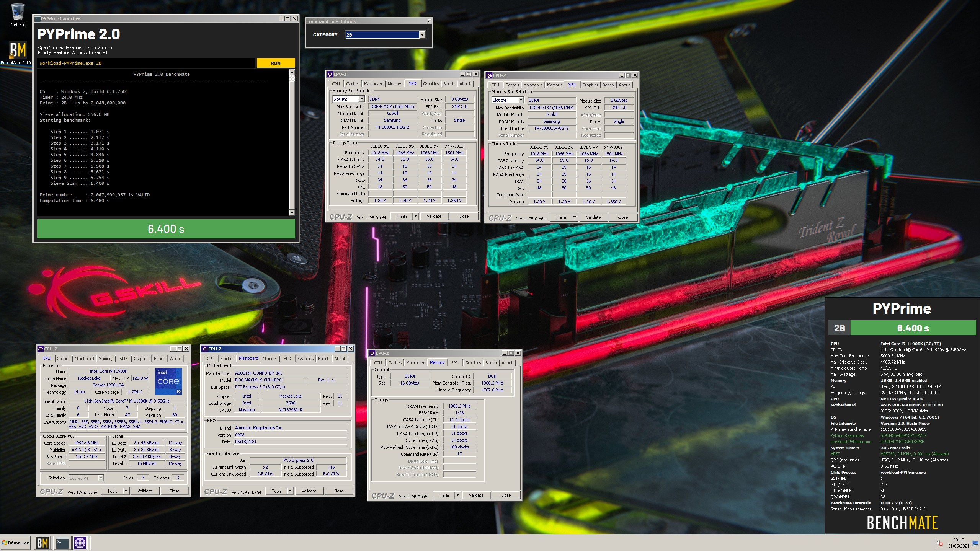Click the green 6.400 s result bar
The height and width of the screenshot is (551, 980).
[x=166, y=229]
